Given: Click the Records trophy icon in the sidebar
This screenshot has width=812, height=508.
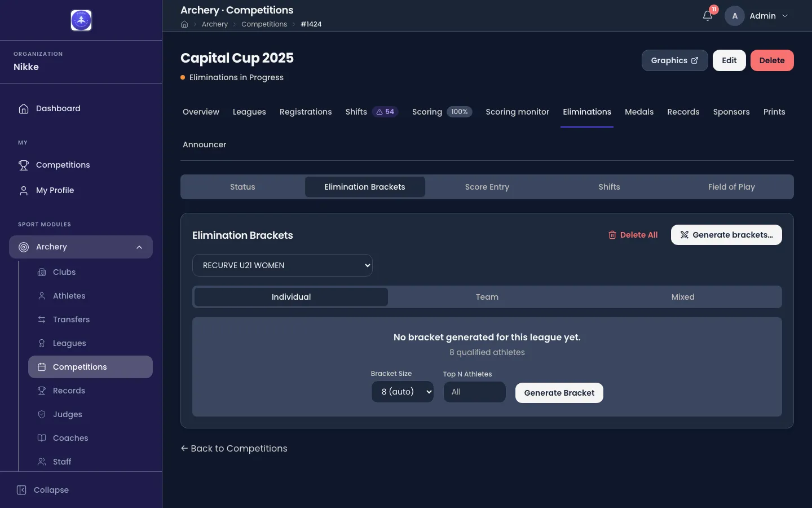Looking at the screenshot, I should 42,391.
